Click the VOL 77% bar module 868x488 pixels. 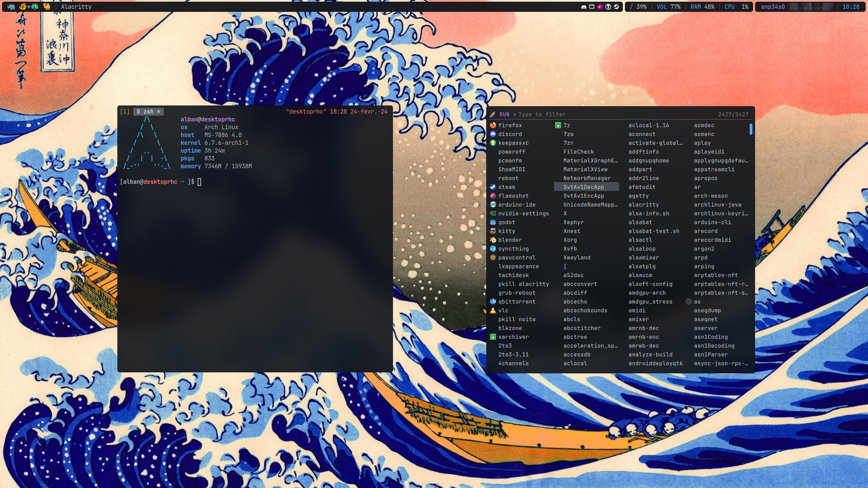click(x=668, y=7)
